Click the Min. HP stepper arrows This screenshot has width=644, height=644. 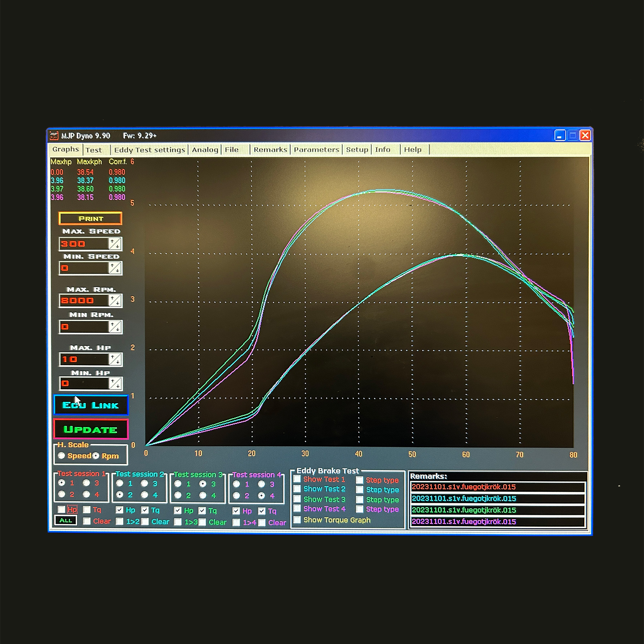(115, 384)
